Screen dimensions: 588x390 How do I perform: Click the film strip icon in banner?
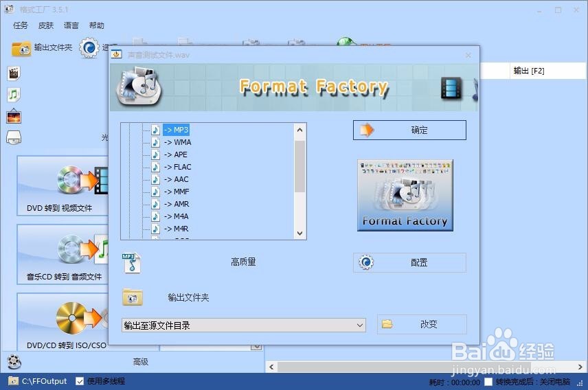(x=451, y=89)
